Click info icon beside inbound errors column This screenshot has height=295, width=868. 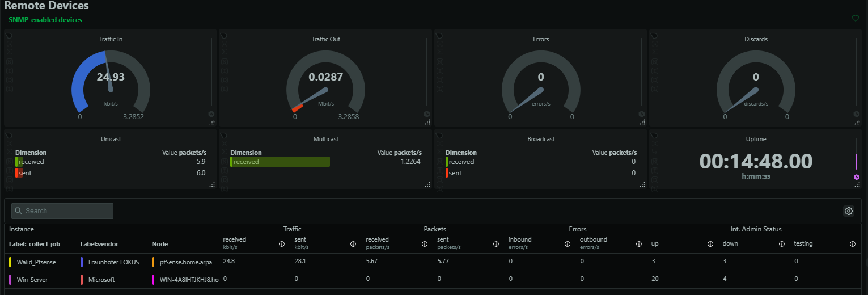tap(568, 244)
